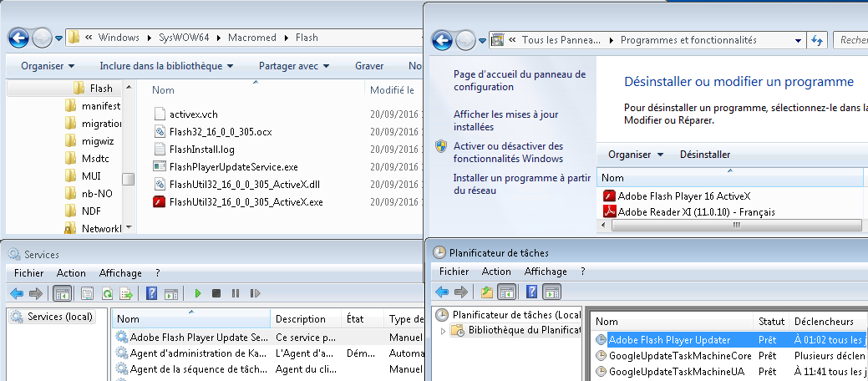Restart the service with restart button
This screenshot has height=381, width=868.
click(255, 293)
